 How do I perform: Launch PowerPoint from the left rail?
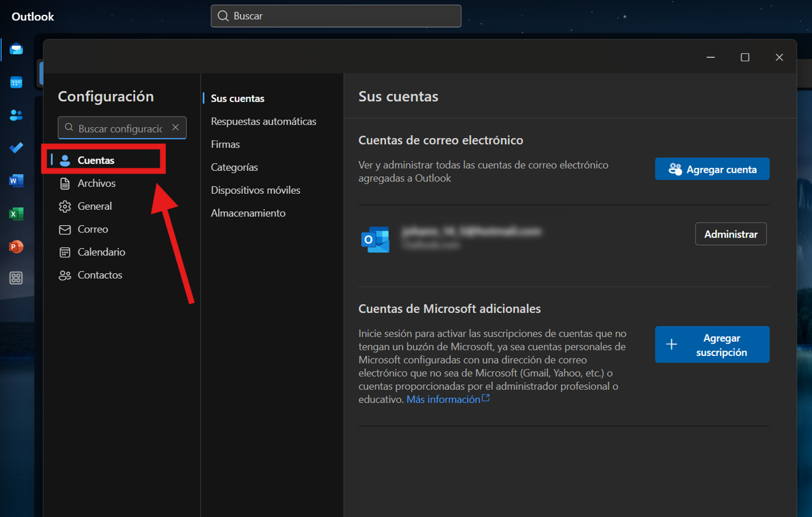(x=16, y=246)
